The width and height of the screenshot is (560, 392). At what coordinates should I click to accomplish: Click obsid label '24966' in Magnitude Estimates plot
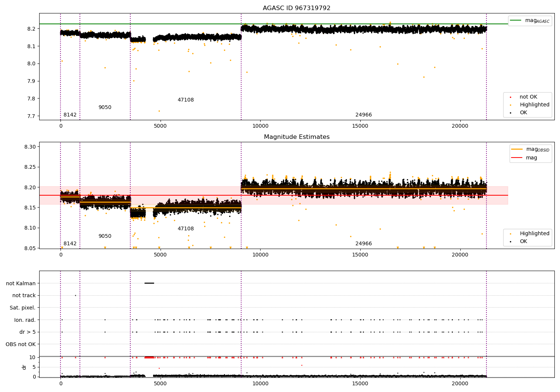pyautogui.click(x=364, y=244)
